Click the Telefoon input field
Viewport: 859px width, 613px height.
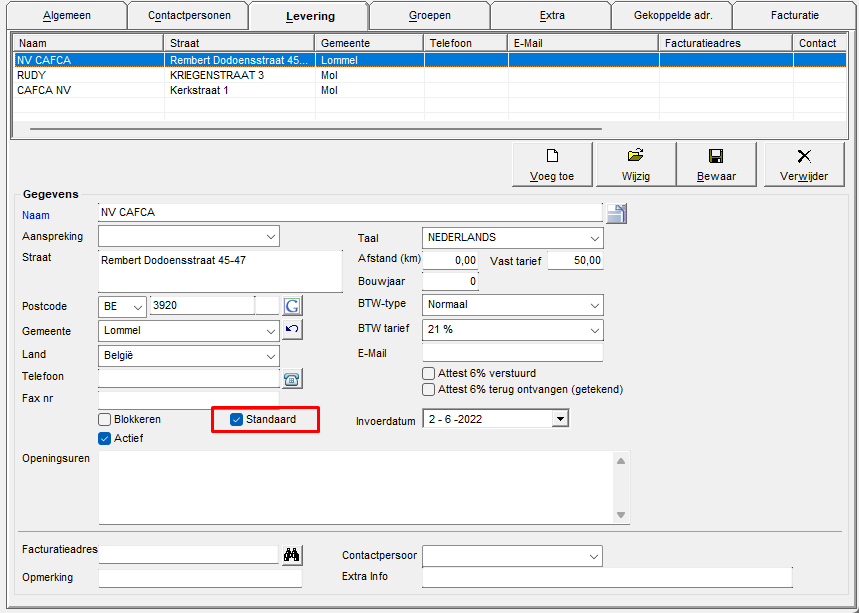(189, 378)
